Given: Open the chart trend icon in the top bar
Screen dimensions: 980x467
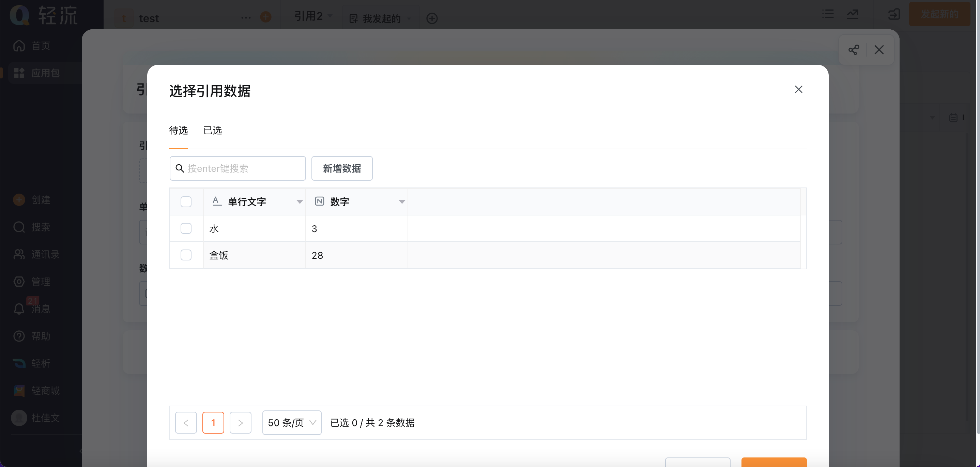Looking at the screenshot, I should pos(853,14).
